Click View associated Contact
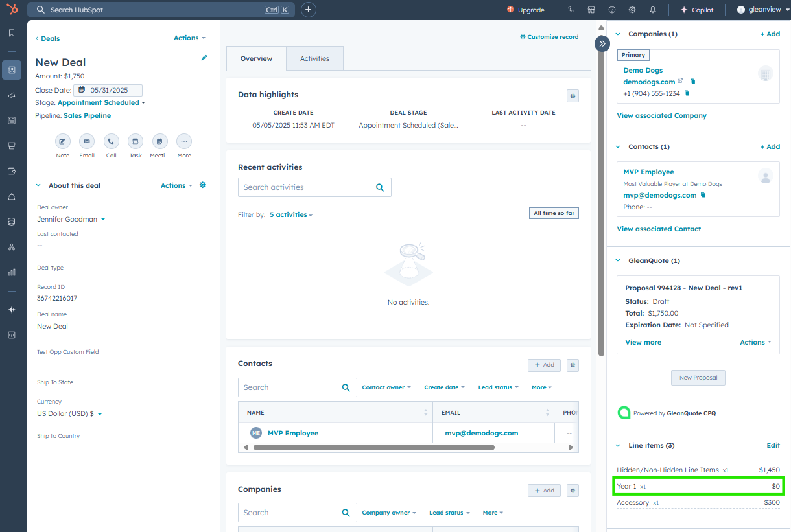The image size is (791, 532). (x=659, y=229)
